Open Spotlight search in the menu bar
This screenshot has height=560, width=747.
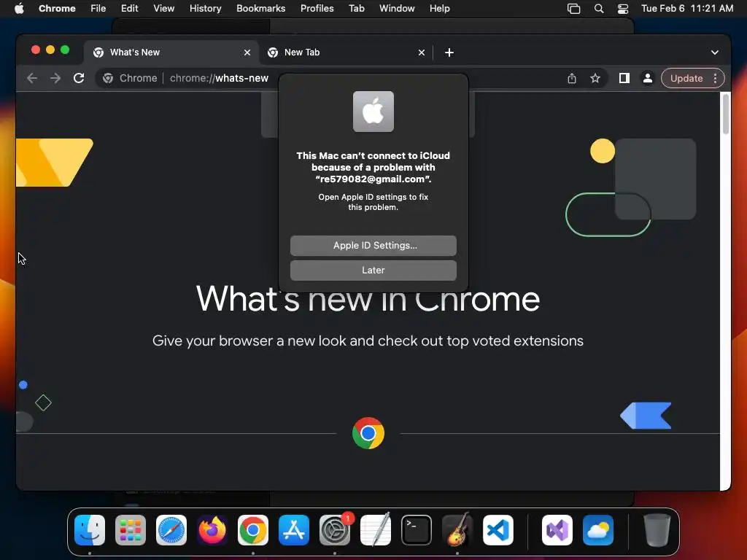click(x=599, y=9)
